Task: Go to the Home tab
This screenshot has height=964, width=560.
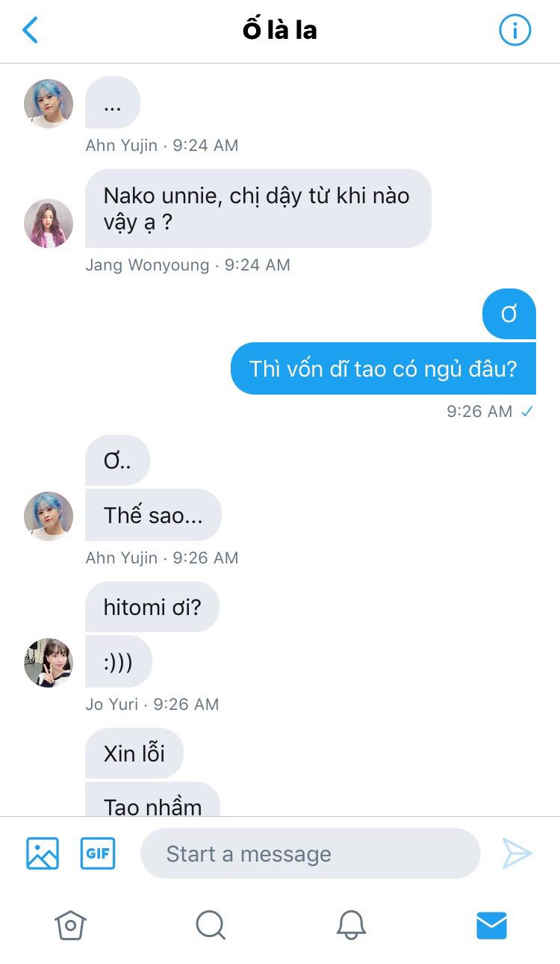Action: coord(70,926)
